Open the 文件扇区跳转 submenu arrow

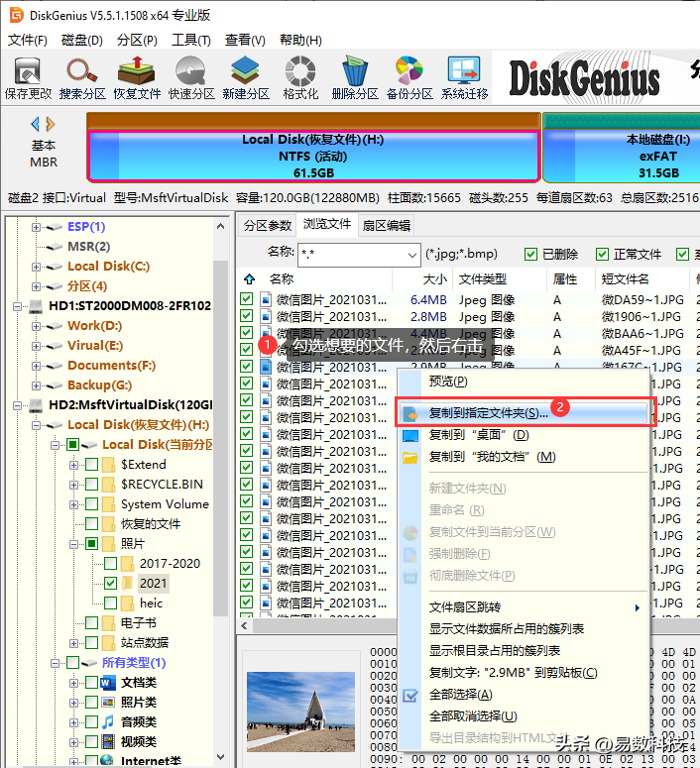tap(637, 607)
